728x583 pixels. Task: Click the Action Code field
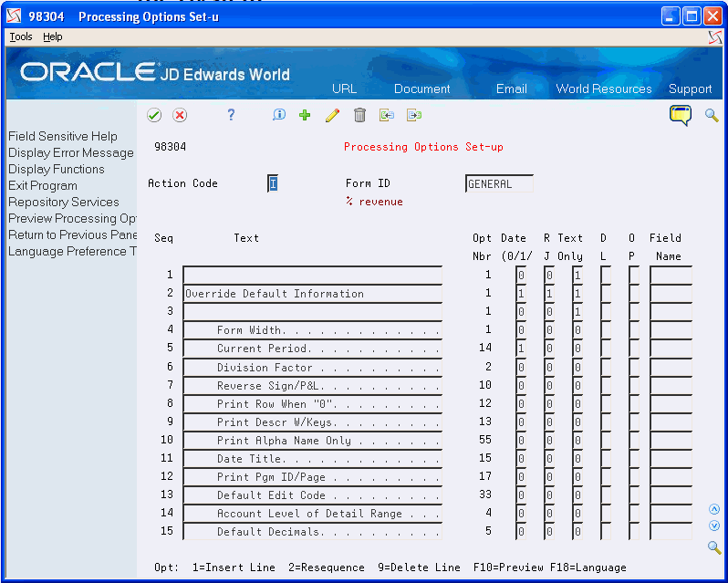tap(273, 183)
